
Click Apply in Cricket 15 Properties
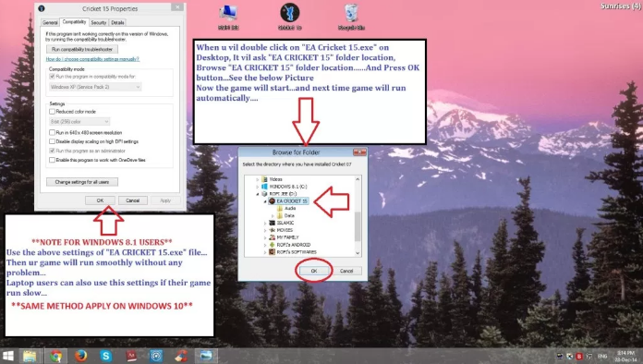(x=165, y=200)
